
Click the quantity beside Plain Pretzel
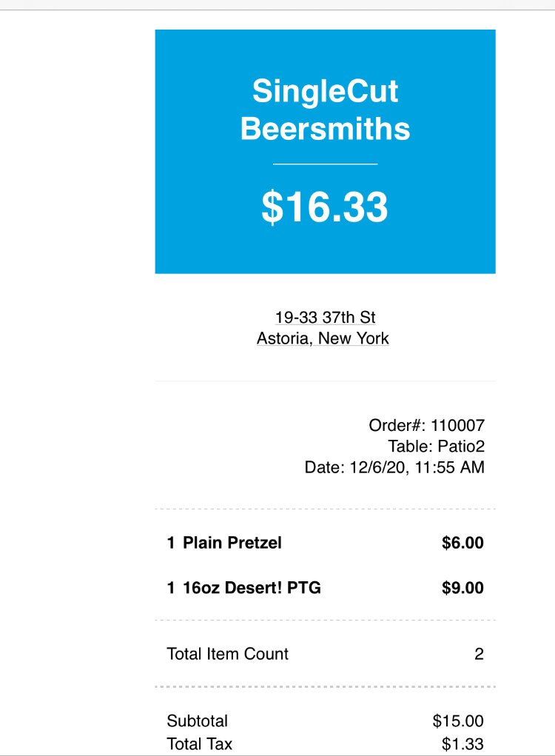click(x=171, y=543)
